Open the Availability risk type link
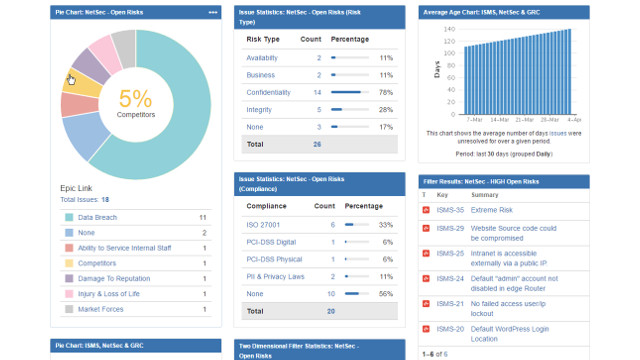The image size is (640, 360). (262, 58)
